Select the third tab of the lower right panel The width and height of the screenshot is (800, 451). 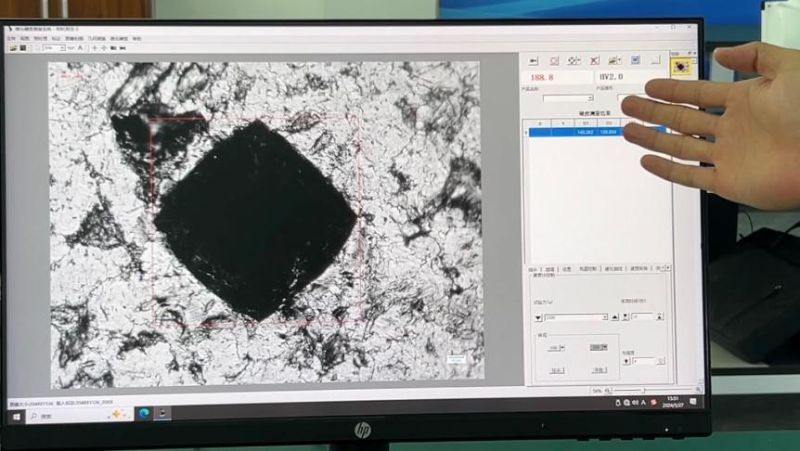[567, 269]
